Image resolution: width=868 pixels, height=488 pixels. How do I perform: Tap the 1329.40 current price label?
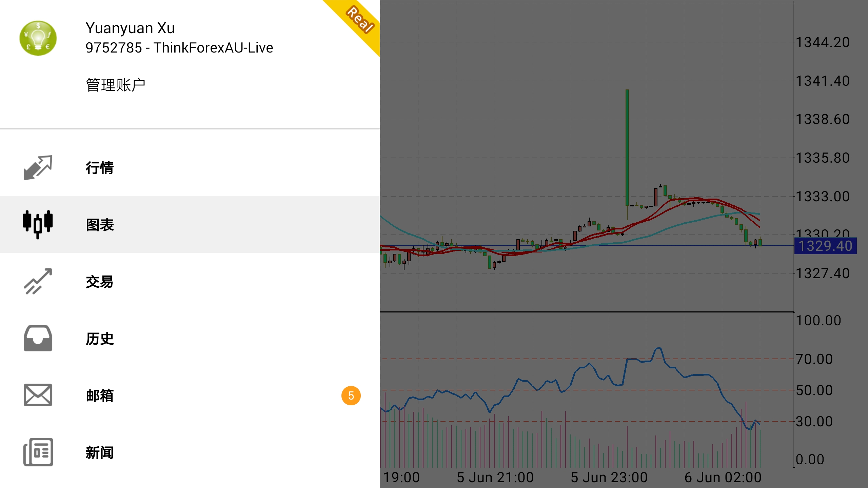pyautogui.click(x=825, y=246)
